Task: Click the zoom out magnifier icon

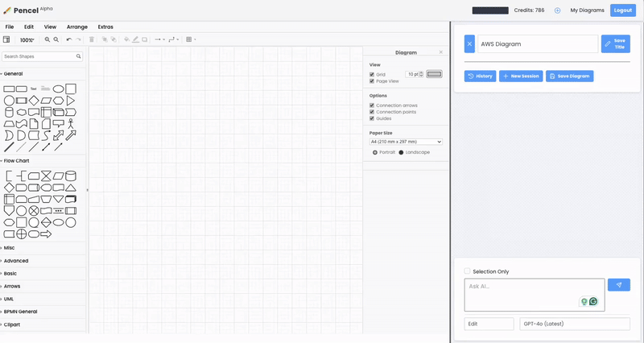Action: pos(56,39)
